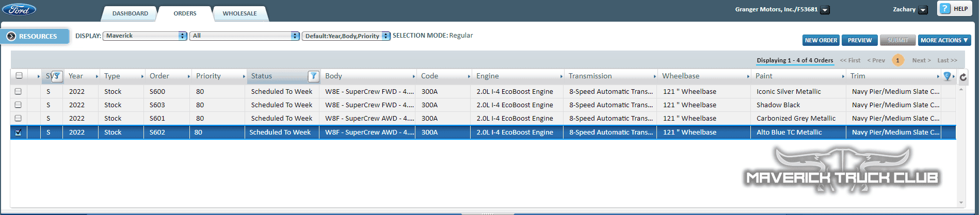The image size is (980, 215).
Task: Open the Status column filter funnel
Action: (x=313, y=76)
